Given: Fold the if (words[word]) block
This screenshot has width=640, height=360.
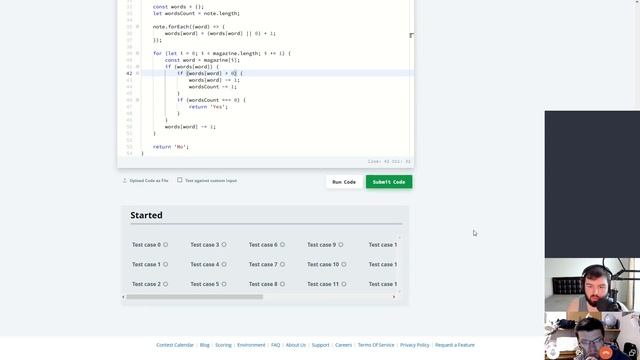Looking at the screenshot, I should (138, 67).
